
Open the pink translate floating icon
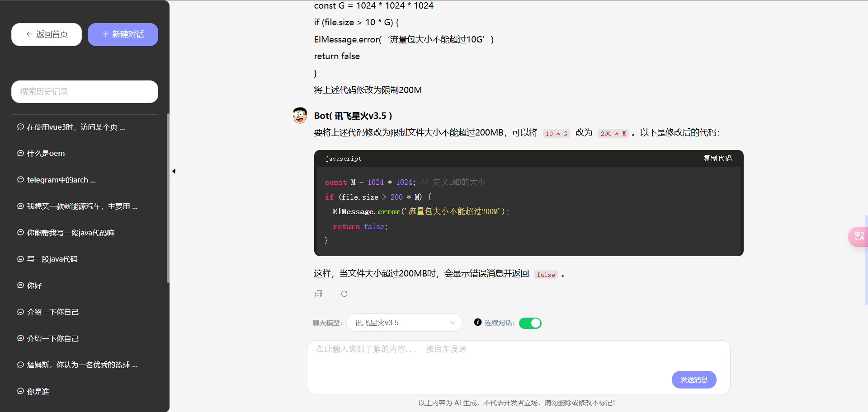[859, 236]
